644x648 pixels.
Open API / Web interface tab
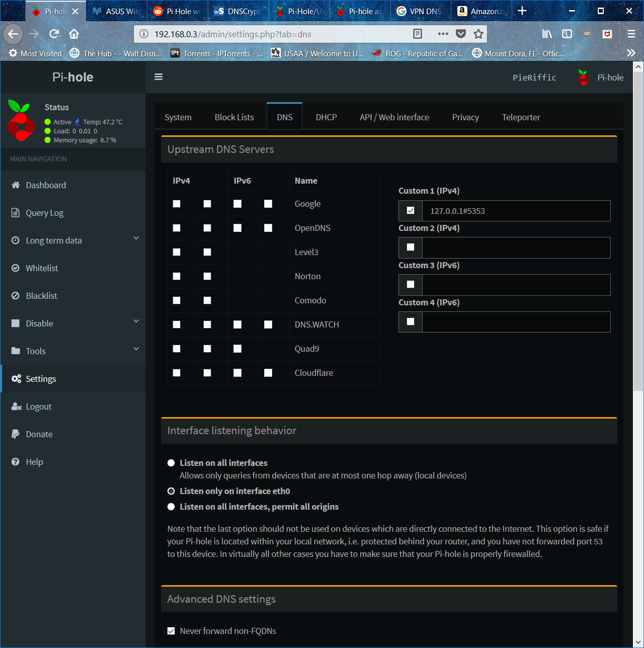tap(394, 117)
